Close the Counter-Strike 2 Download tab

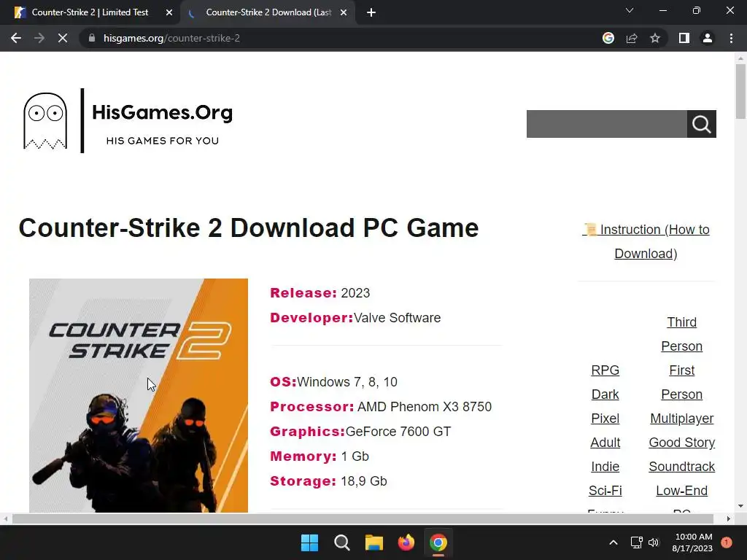(x=343, y=12)
